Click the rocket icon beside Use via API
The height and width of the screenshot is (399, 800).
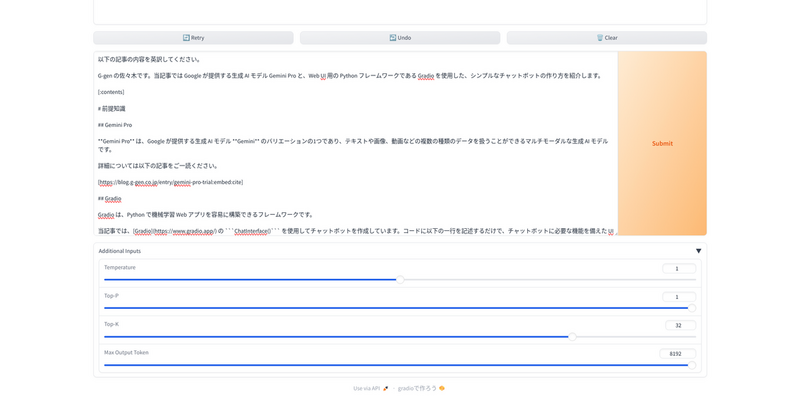[x=386, y=388]
